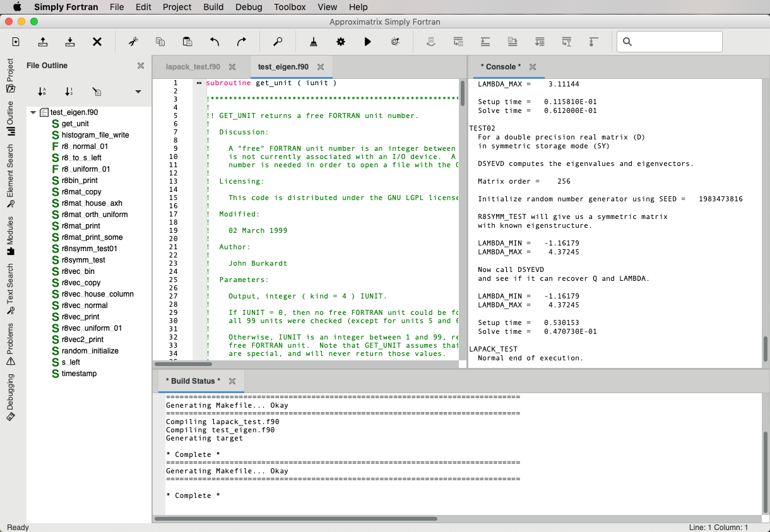Click the 'Ready' status bar text
This screenshot has width=770, height=532.
[18, 528]
